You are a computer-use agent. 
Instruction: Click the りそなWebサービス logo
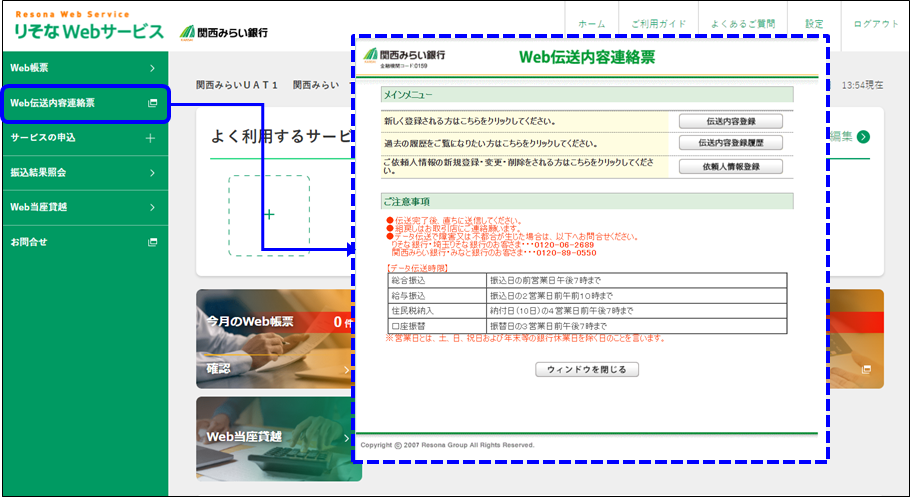click(89, 27)
